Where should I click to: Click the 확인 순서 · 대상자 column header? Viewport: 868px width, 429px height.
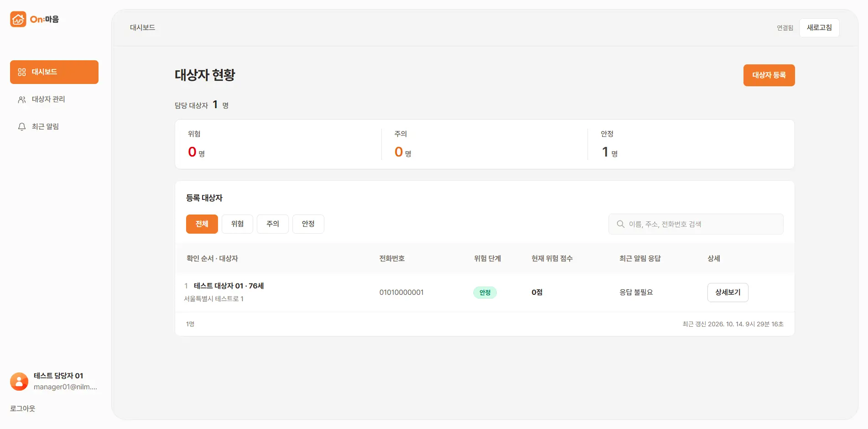(x=212, y=258)
